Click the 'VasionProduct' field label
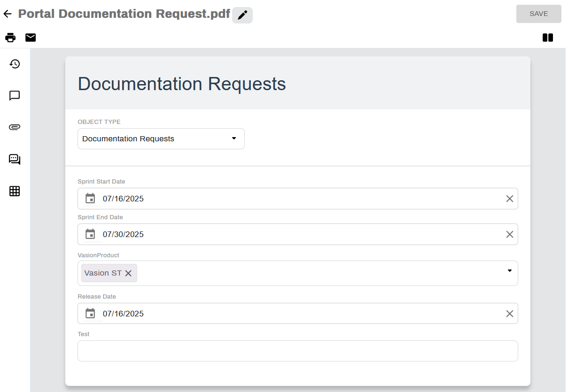 pos(99,255)
